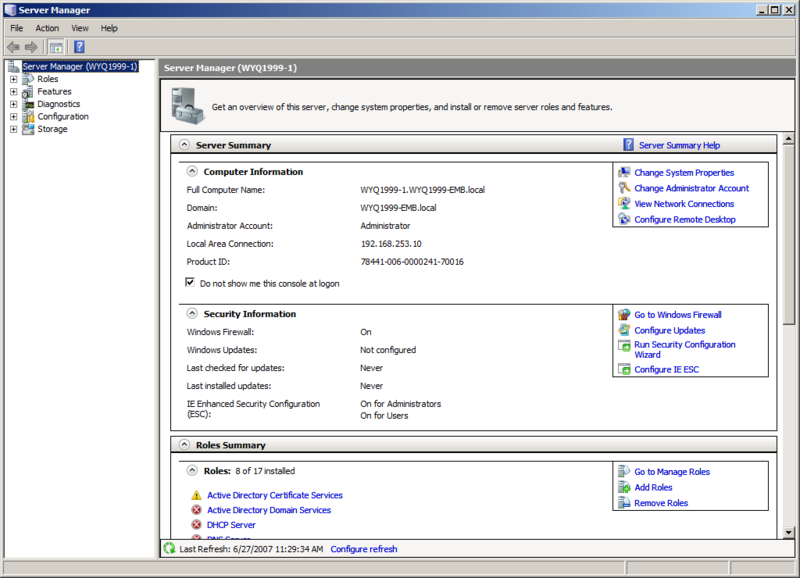
Task: Select the Configuration icon in the tree
Action: click(27, 116)
